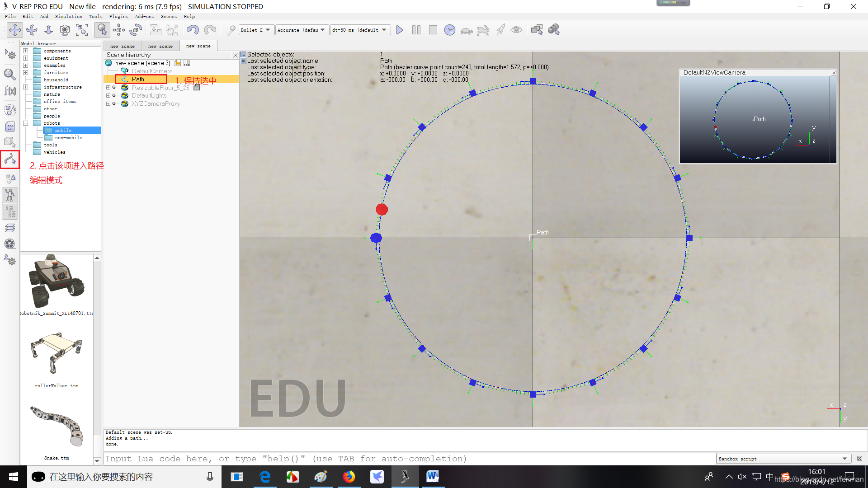Toggle real-time mode clock icon
Image resolution: width=868 pixels, height=488 pixels.
pos(449,30)
